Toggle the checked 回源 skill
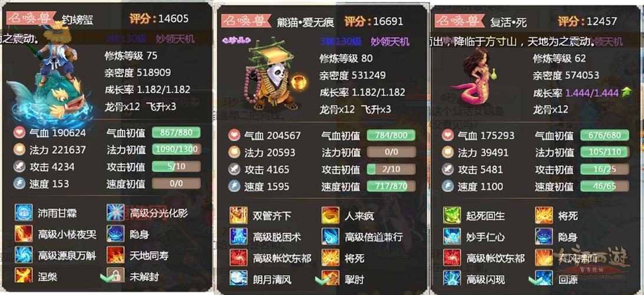This screenshot has height=295, width=644. click(544, 278)
